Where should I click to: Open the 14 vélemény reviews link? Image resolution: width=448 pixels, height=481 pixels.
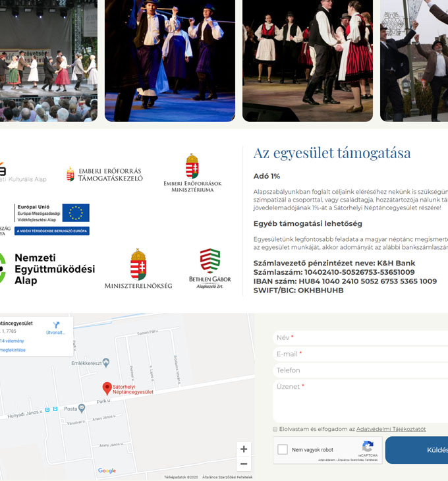(x=12, y=341)
